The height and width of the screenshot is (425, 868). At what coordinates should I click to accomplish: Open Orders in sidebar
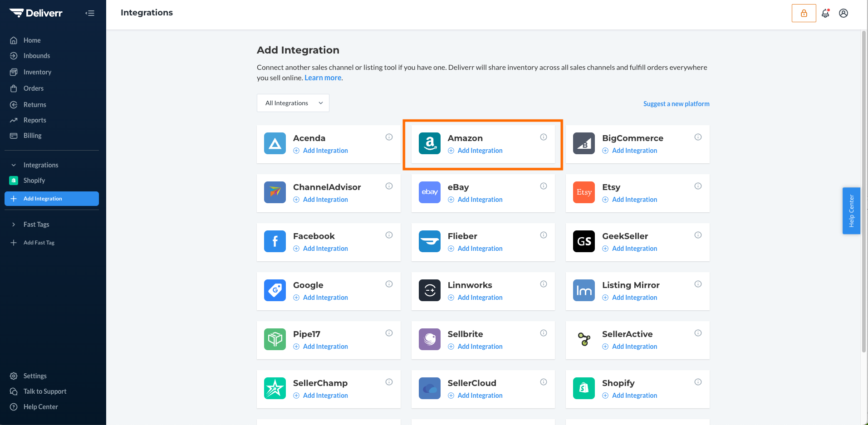[34, 88]
